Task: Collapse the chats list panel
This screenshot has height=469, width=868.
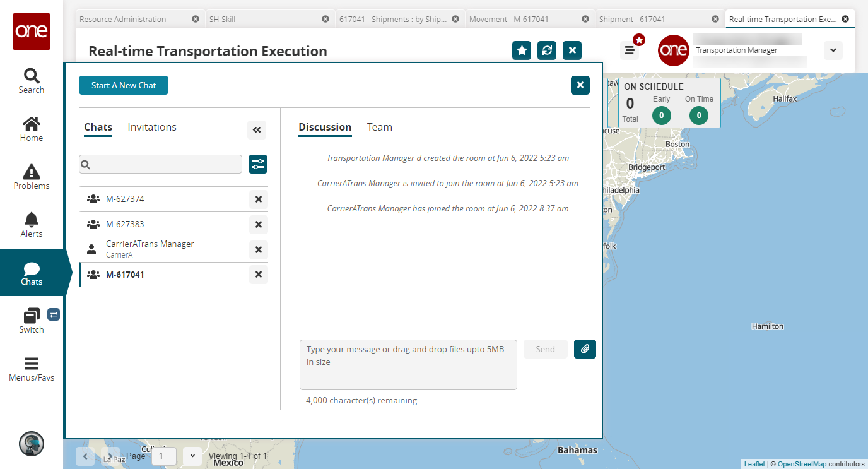Action: click(257, 130)
